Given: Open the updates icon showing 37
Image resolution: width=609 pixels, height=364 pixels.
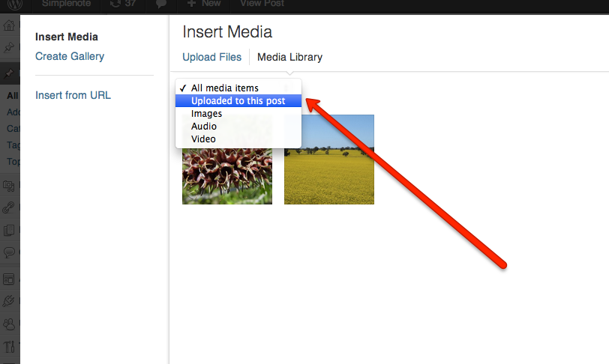Looking at the screenshot, I should point(123,4).
